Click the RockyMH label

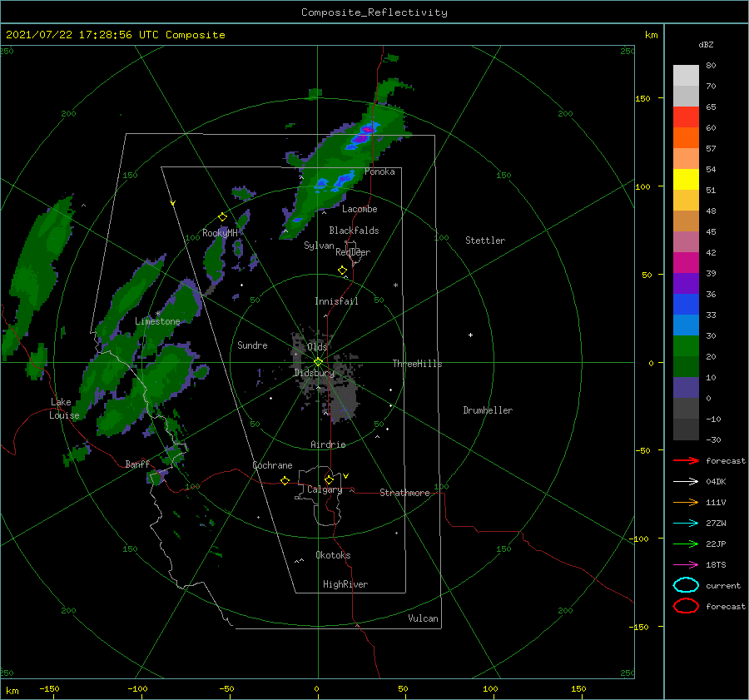coord(220,233)
